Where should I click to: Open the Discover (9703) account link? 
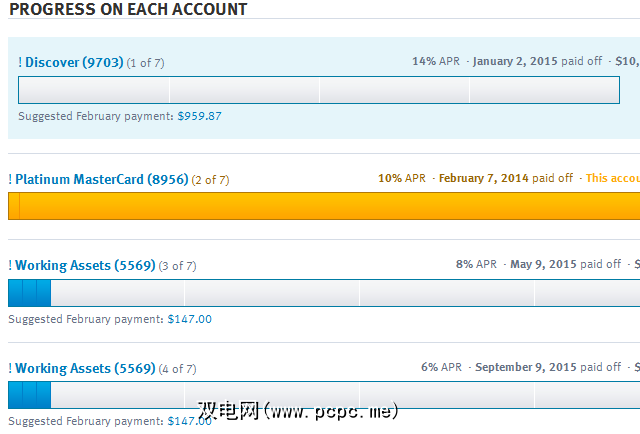click(x=71, y=62)
